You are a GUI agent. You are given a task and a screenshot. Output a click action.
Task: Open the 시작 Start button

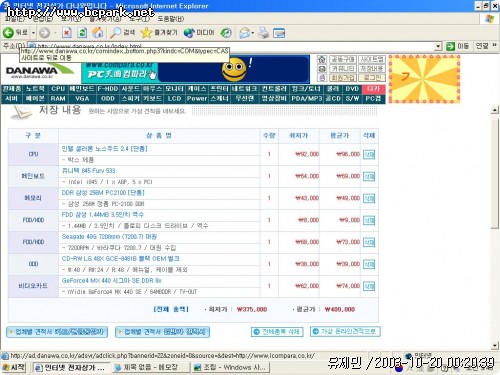(x=14, y=367)
